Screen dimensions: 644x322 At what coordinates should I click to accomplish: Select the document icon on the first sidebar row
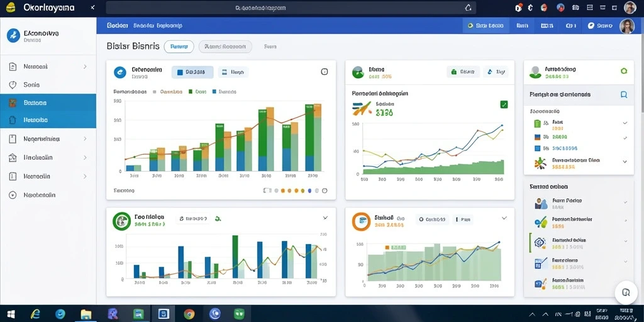pyautogui.click(x=13, y=67)
